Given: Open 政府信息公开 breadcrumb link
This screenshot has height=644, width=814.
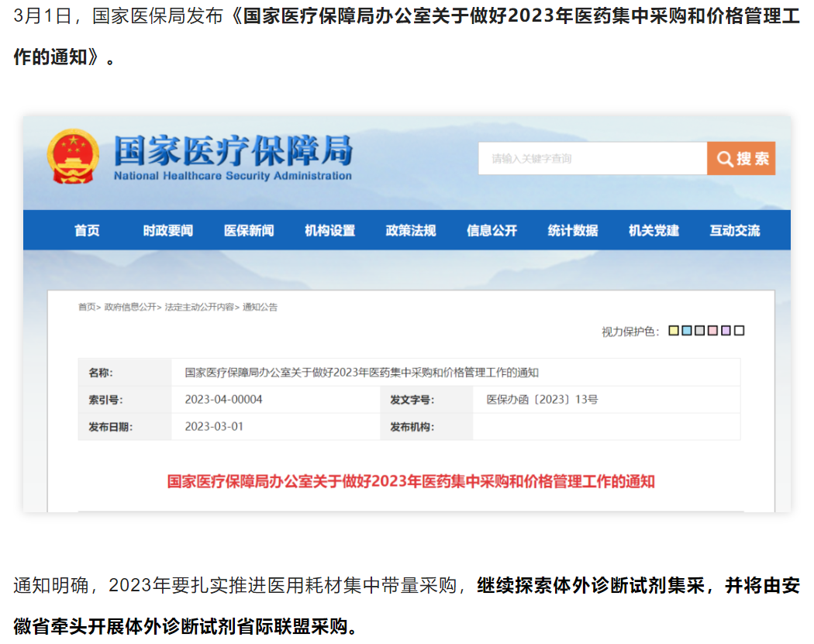Looking at the screenshot, I should (x=130, y=307).
